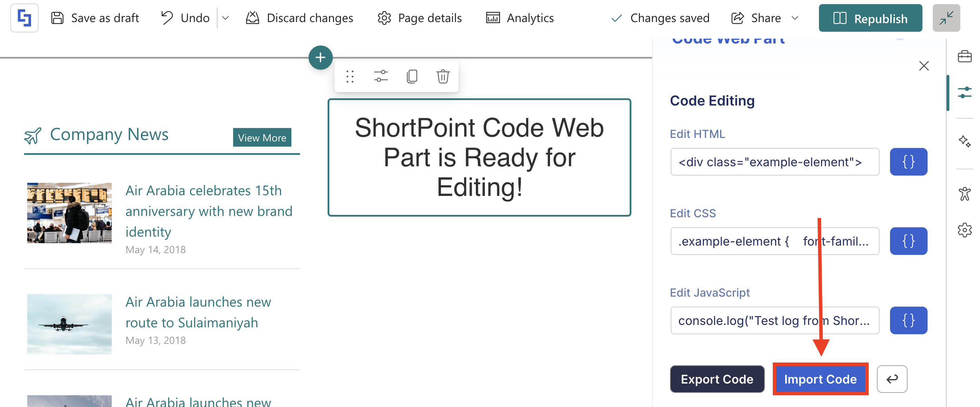This screenshot has width=980, height=407.
Task: Click the toolbox icon in right sidebar
Action: 964,57
